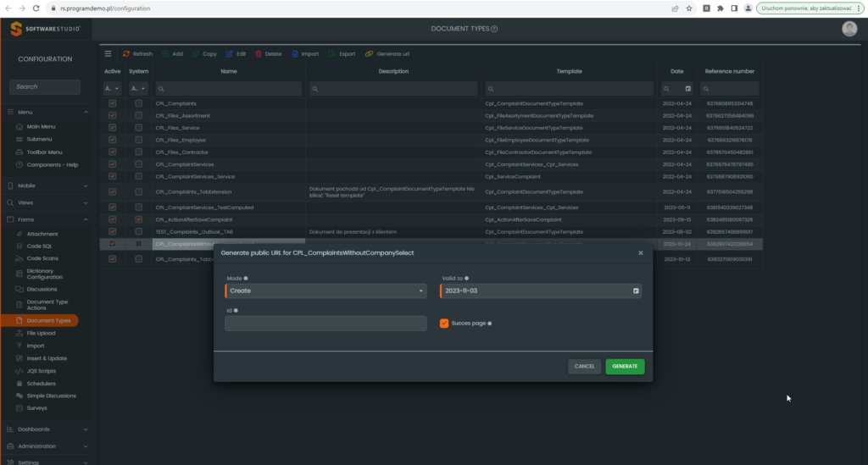The height and width of the screenshot is (465, 868).
Task: Open the user profile avatar
Action: (x=849, y=29)
